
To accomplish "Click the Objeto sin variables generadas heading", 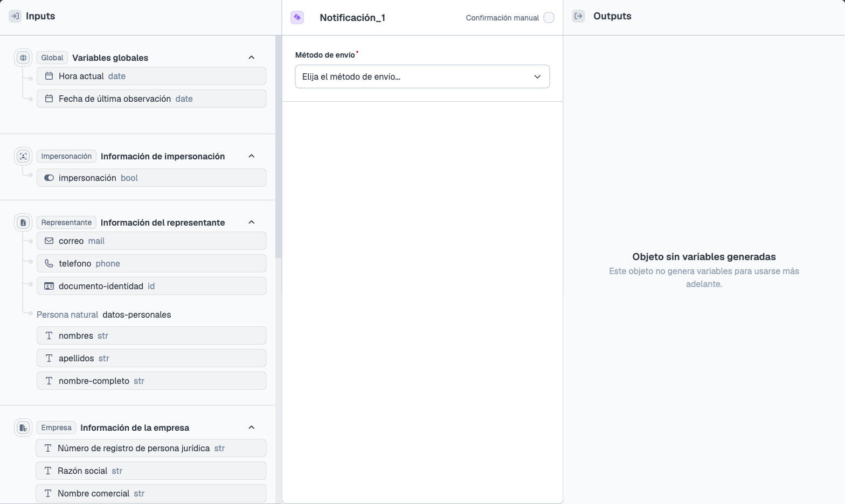I will [x=704, y=257].
